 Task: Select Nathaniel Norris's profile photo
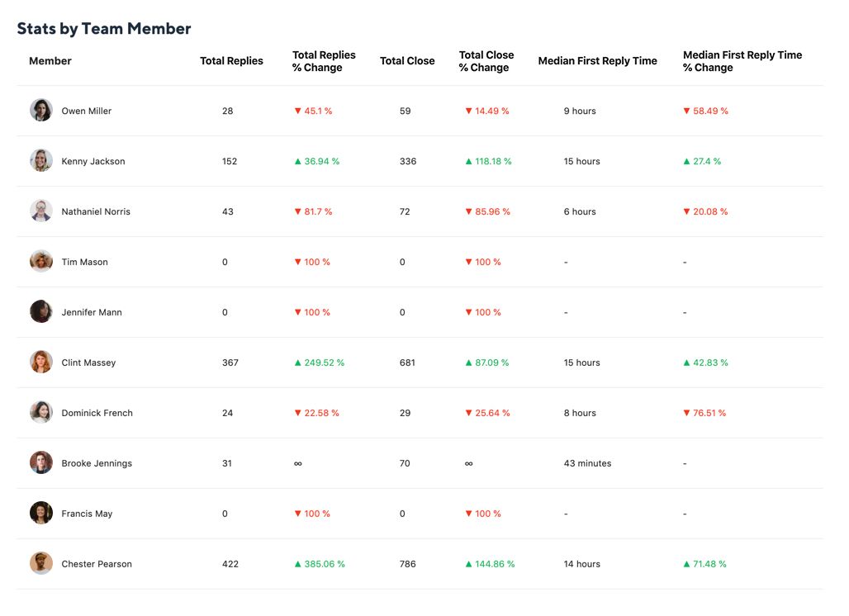pyautogui.click(x=41, y=210)
